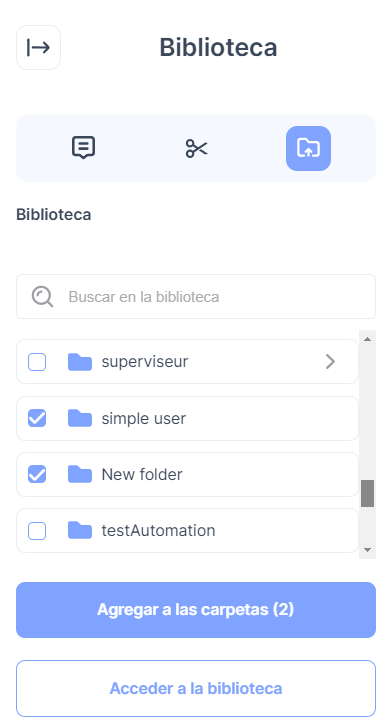Select the folder upload library icon
385x727 pixels.
(308, 148)
